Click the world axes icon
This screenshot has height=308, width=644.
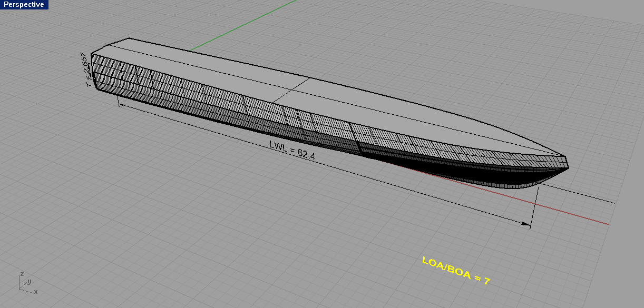27,283
